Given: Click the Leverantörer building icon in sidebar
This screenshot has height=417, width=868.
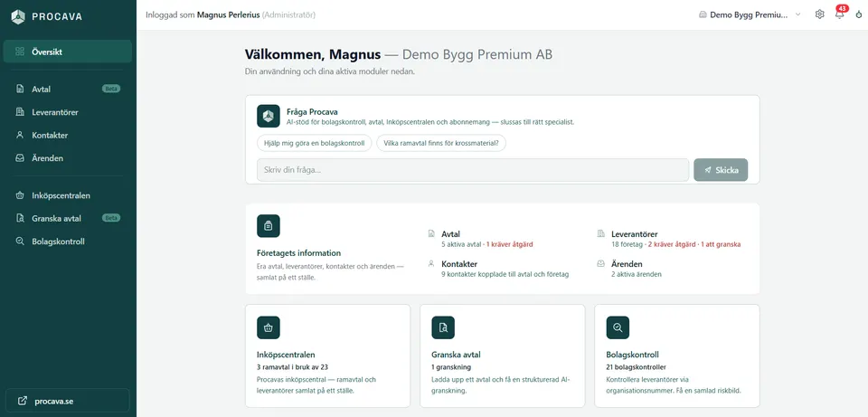Looking at the screenshot, I should [20, 112].
